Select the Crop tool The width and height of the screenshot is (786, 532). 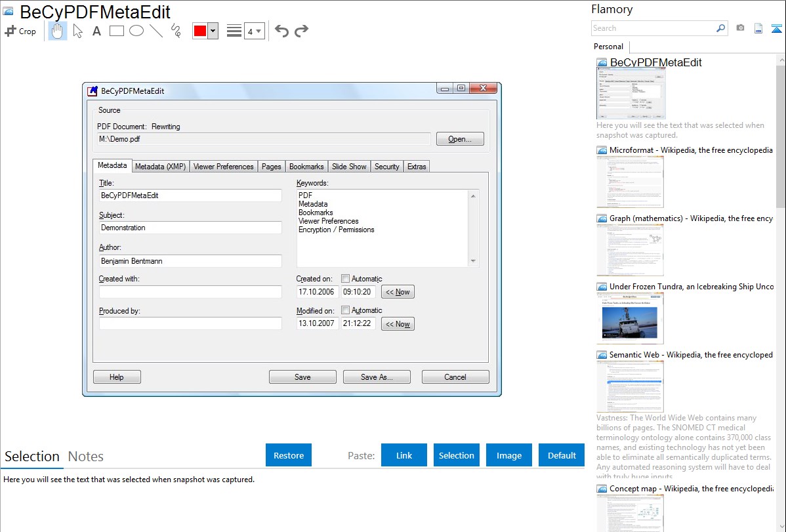(20, 31)
